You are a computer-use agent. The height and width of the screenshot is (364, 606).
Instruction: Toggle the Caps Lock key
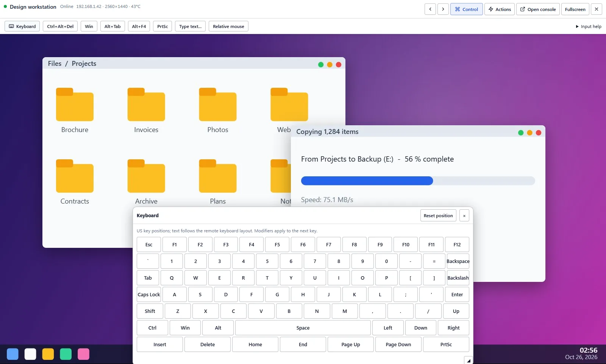[149, 294]
